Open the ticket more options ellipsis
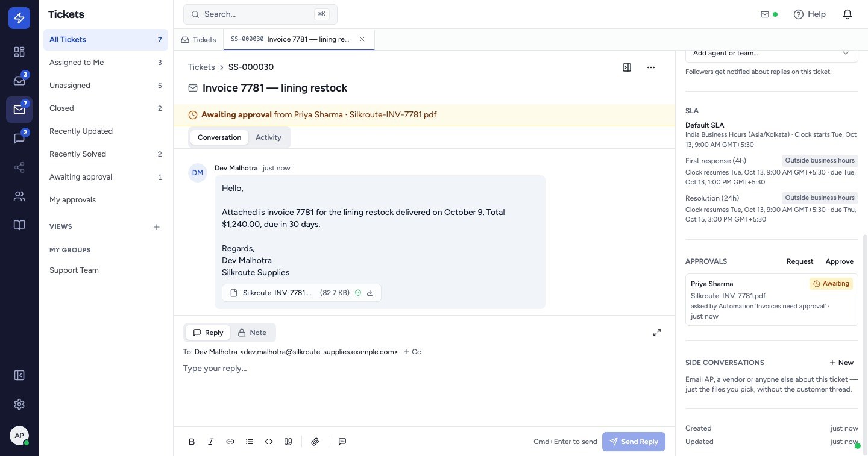Viewport: 868px width, 456px height. pyautogui.click(x=651, y=67)
